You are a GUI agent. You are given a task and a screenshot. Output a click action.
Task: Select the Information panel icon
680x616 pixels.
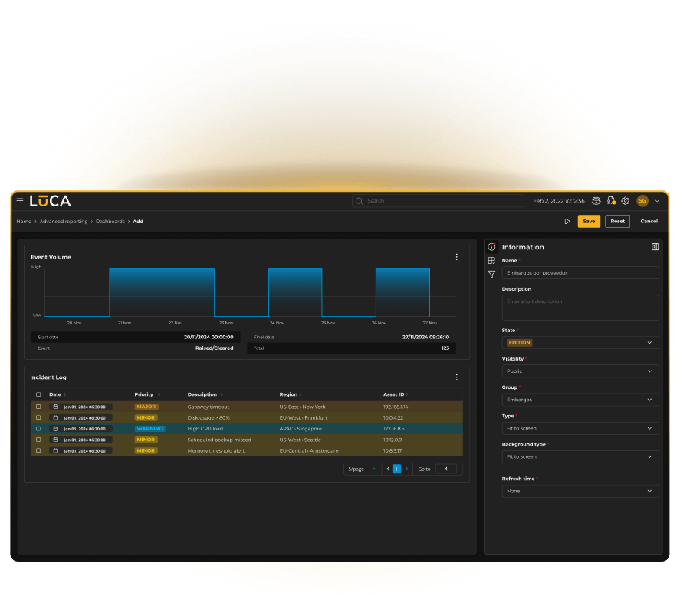click(x=491, y=247)
